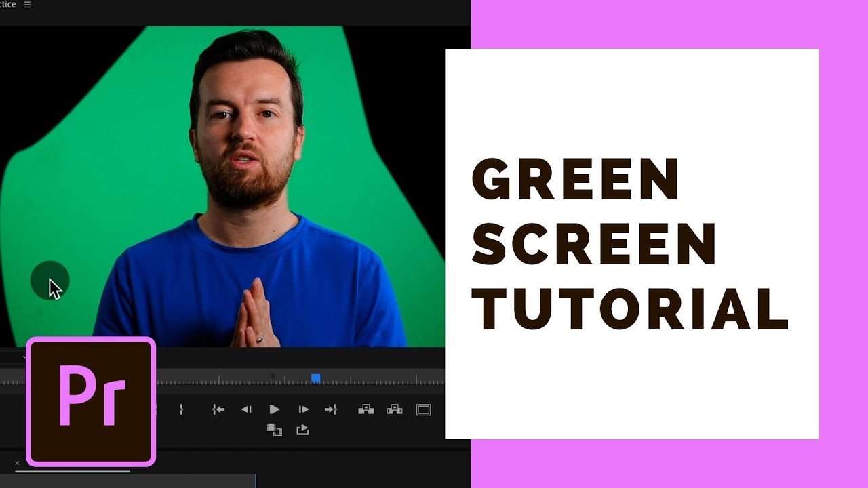The height and width of the screenshot is (488, 868).
Task: Click the blue playhead marker
Action: 315,378
